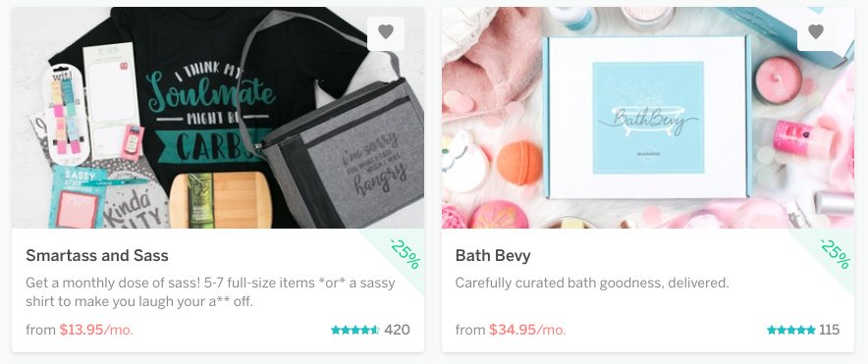Click the orange bath bomb
Viewport: 868px width, 364px height.
pos(519,163)
